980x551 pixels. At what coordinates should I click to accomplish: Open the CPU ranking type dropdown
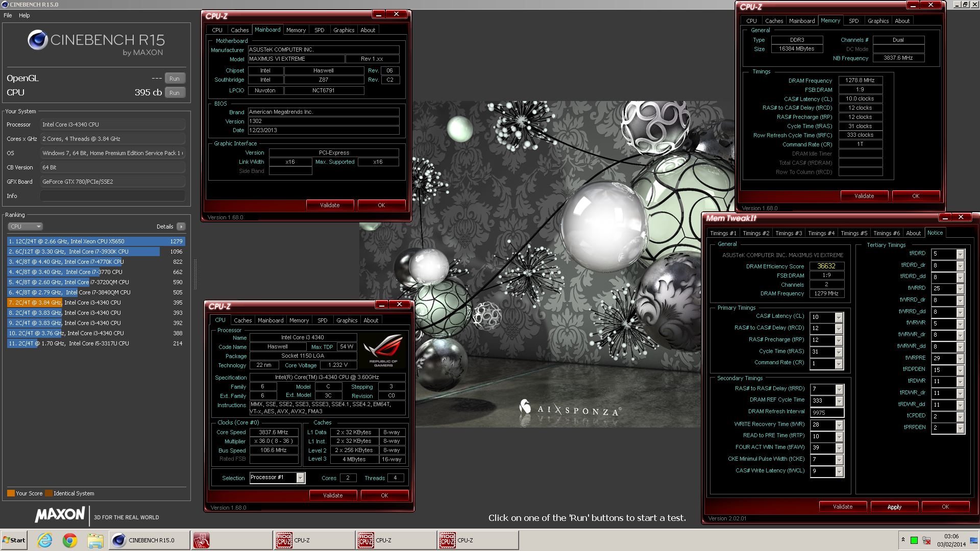(25, 227)
